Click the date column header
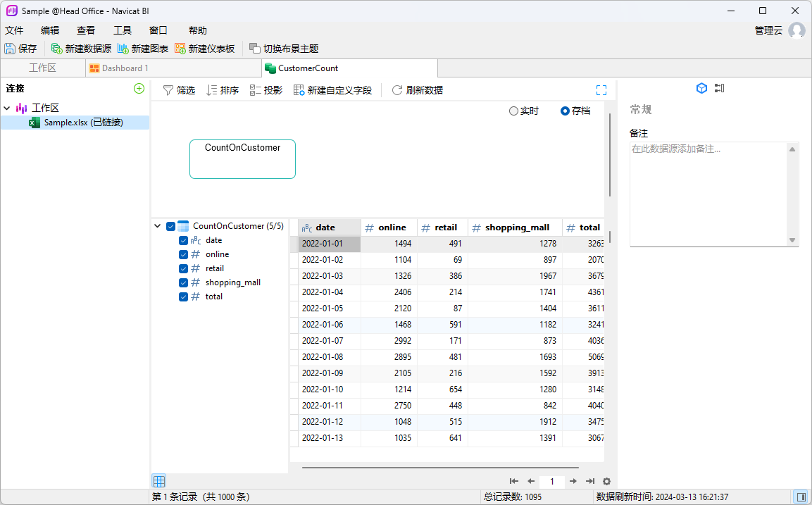The width and height of the screenshot is (812, 505). tap(330, 227)
